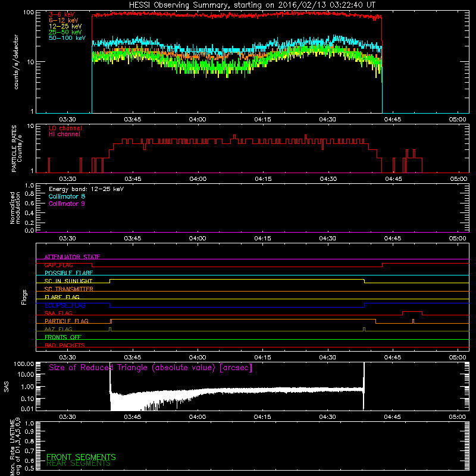Image resolution: width=476 pixels, height=476 pixels.
Task: Click the 100 value on count-rate axis
Action: (x=28, y=12)
